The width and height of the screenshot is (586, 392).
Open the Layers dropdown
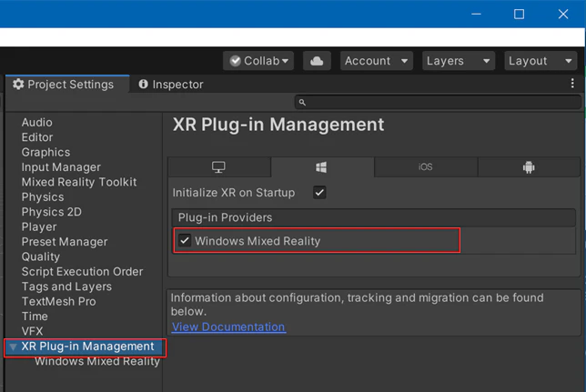click(459, 61)
